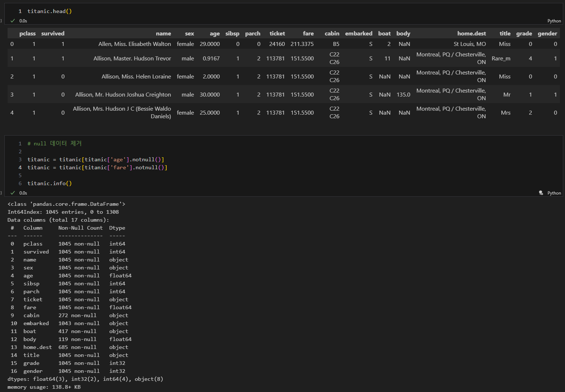
Task: Click the boat value 11
Action: click(x=388, y=58)
